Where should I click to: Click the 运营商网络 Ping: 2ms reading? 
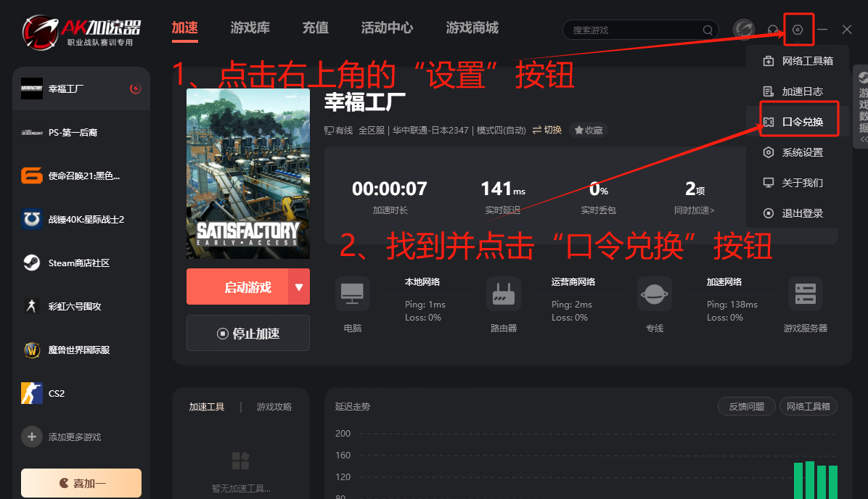[572, 305]
